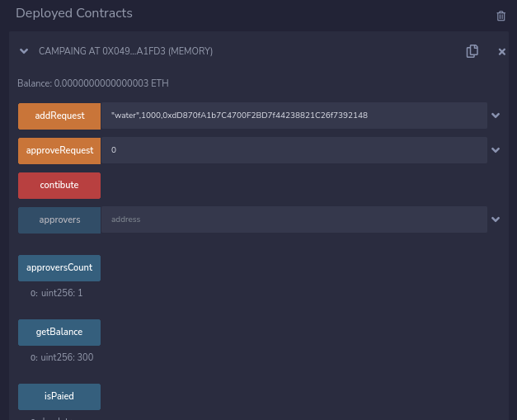
Task: Collapse the CAMPAING contract chevron
Action: 24,51
